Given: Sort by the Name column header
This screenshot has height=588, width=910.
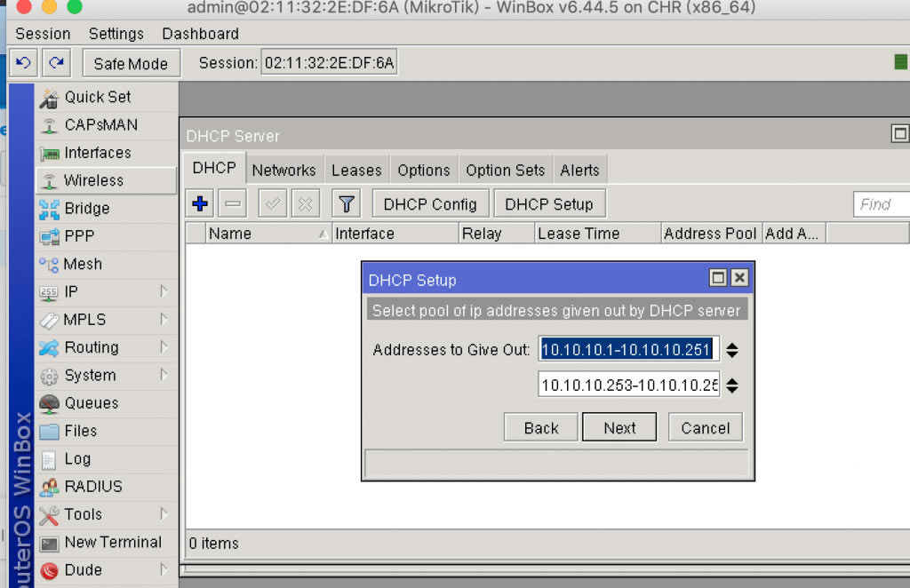Looking at the screenshot, I should 268,233.
